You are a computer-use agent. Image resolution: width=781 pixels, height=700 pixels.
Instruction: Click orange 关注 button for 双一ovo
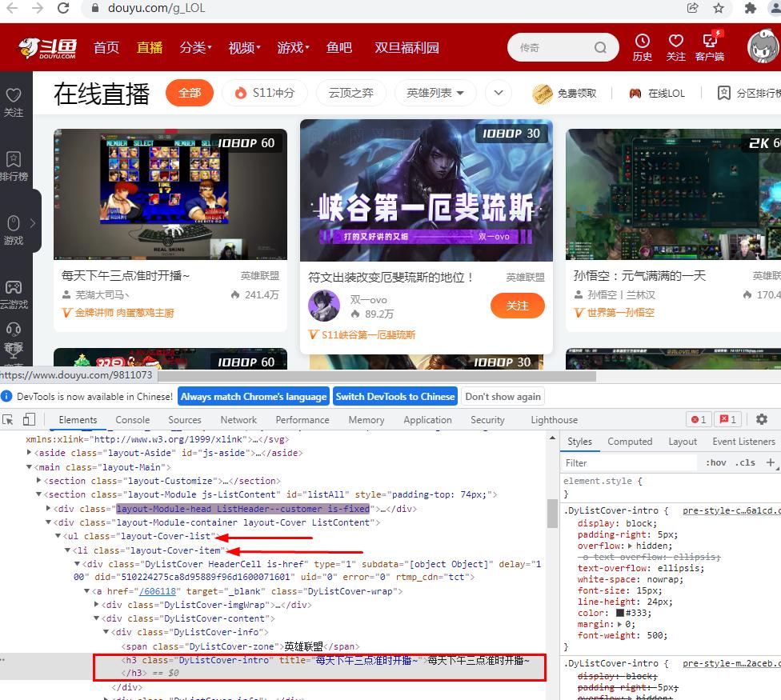(x=517, y=306)
